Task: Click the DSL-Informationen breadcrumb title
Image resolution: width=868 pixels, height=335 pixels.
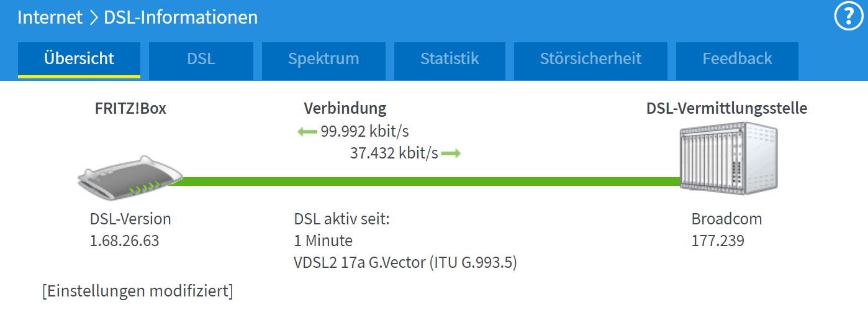Action: click(x=181, y=17)
